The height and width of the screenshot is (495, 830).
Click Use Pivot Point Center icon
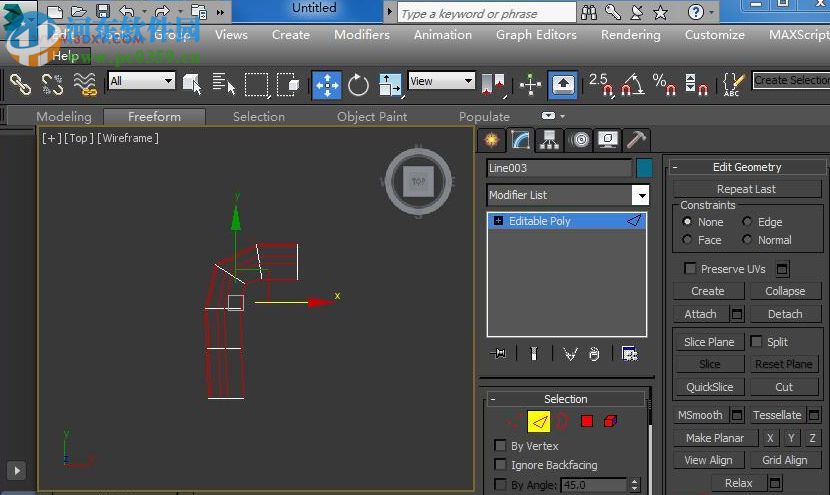(x=494, y=85)
